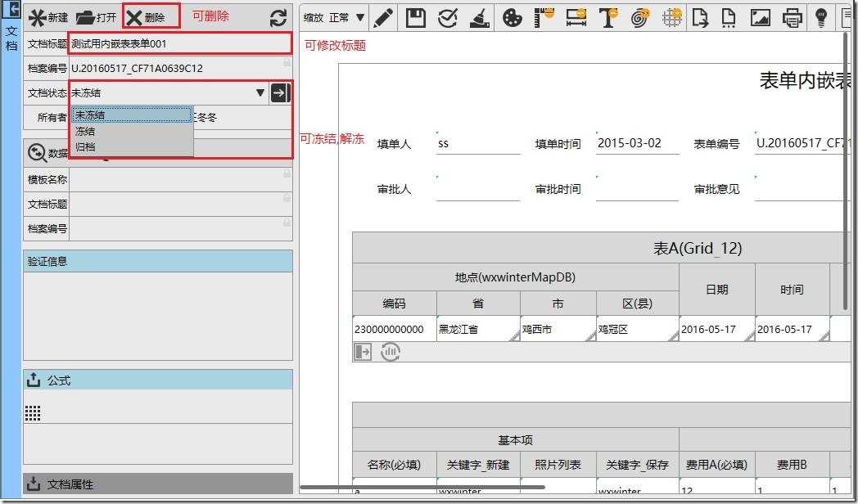858x504 pixels.
Task: Click the spiral icon in the toolbar
Action: click(x=640, y=17)
